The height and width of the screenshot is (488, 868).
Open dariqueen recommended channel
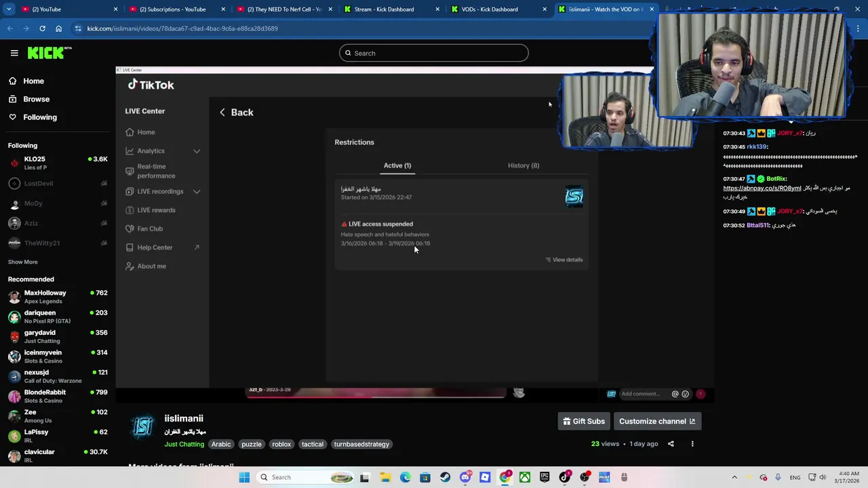(58, 317)
